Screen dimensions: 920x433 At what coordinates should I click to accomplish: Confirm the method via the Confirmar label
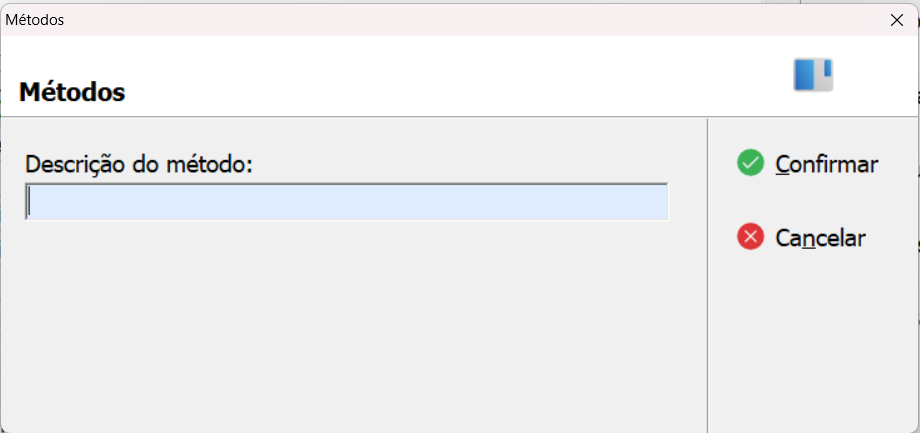pos(827,164)
